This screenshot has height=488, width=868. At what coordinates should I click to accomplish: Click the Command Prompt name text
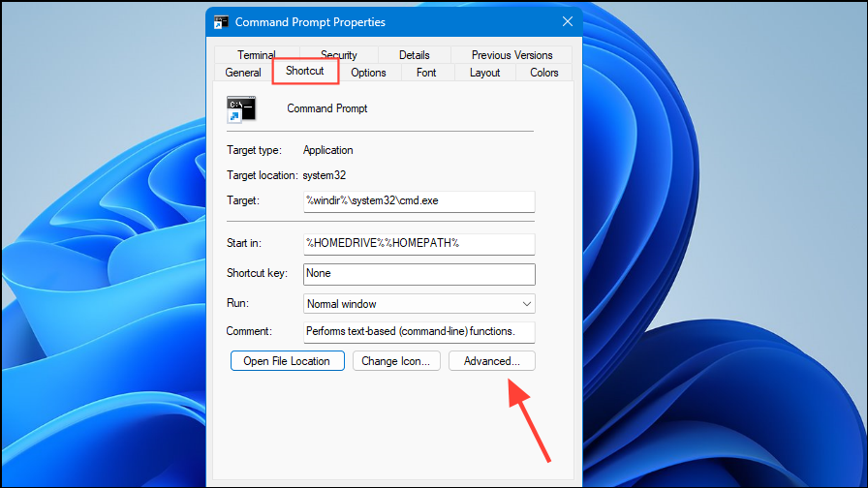tap(327, 108)
